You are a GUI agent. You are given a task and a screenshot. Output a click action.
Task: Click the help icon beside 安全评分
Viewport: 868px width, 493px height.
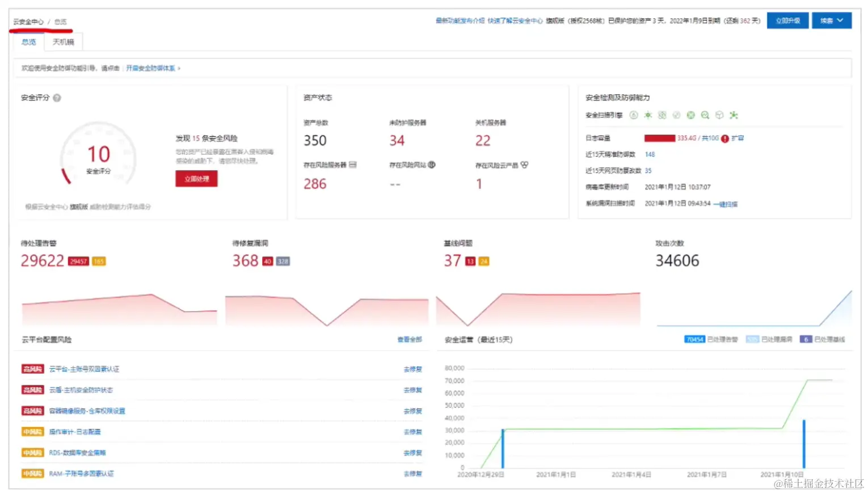57,98
